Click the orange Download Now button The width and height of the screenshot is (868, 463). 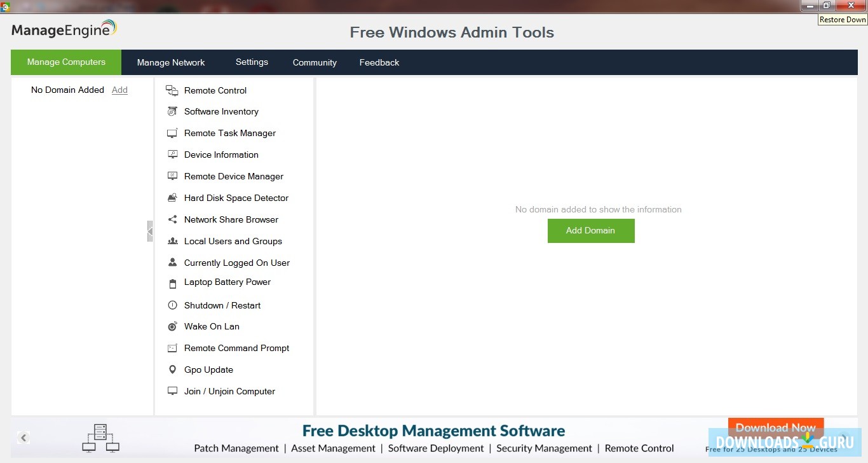click(x=776, y=427)
